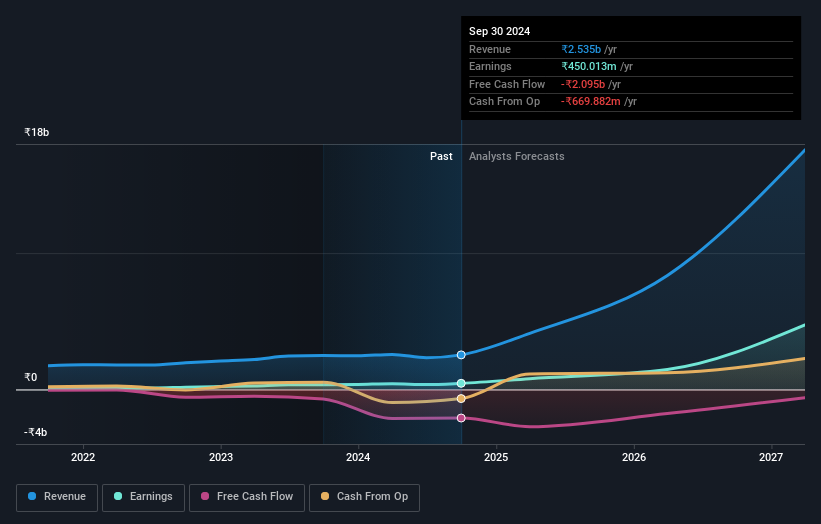Click the Analysts Forecasts label
The width and height of the screenshot is (821, 524).
(x=517, y=156)
